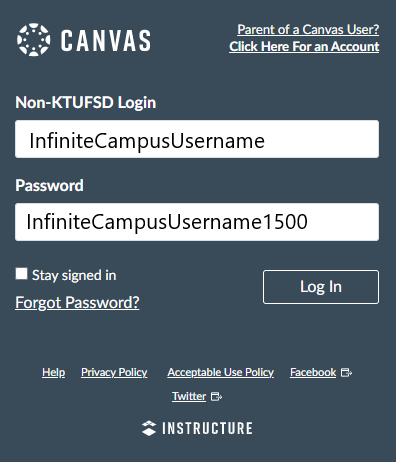Open the Forgot Password? link
This screenshot has width=396, height=462.
(x=77, y=303)
